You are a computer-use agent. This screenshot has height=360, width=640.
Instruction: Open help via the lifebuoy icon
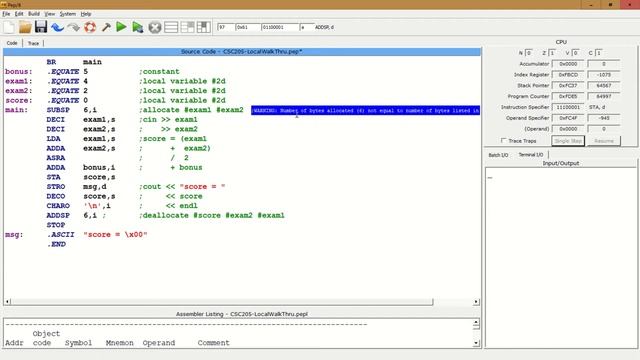click(90, 27)
